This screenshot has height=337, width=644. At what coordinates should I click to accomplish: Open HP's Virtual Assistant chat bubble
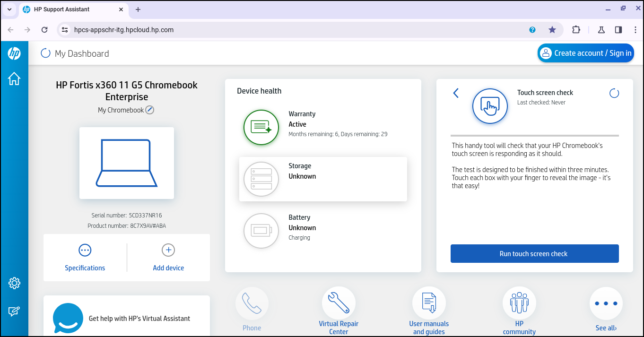tap(68, 319)
